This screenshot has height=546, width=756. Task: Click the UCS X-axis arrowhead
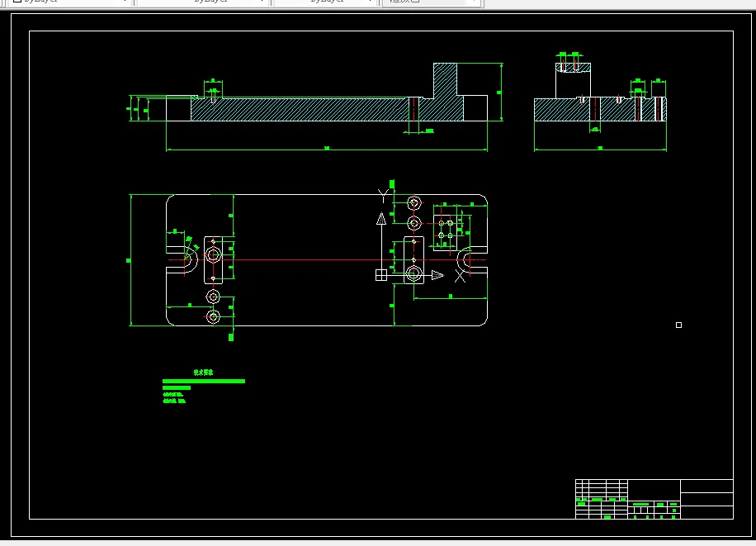(437, 275)
